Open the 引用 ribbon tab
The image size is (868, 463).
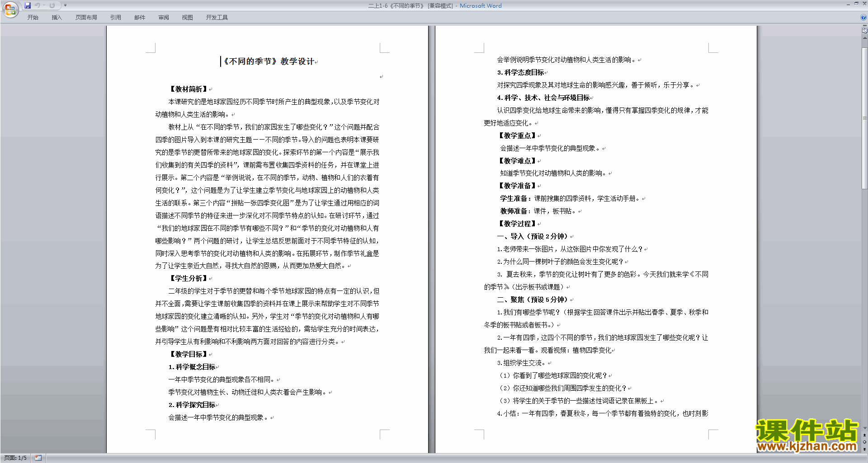coord(116,18)
